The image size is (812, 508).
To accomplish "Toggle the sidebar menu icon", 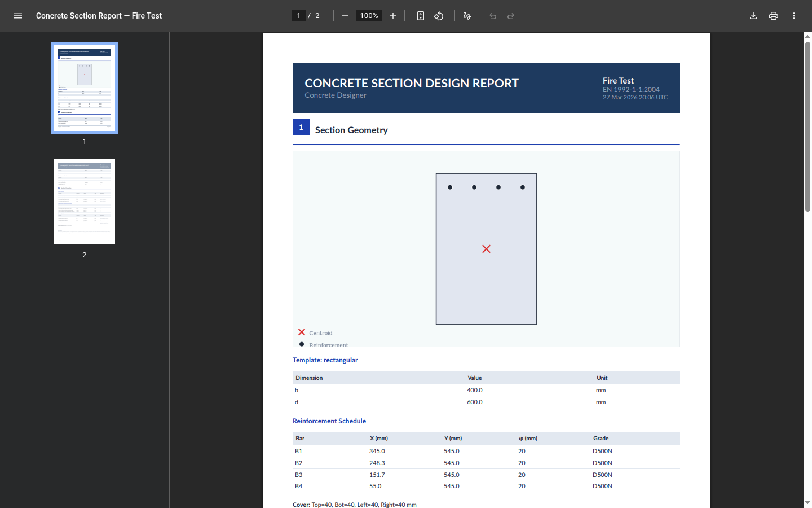I will pyautogui.click(x=18, y=16).
